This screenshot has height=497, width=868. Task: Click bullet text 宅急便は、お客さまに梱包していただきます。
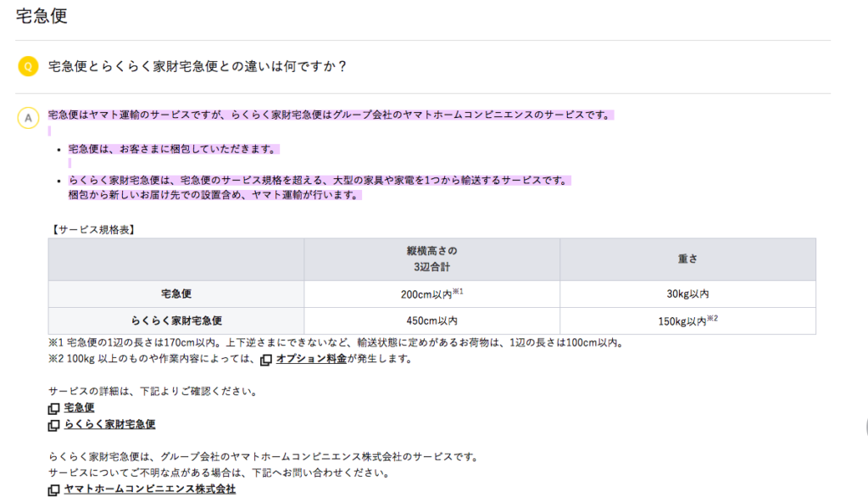point(173,149)
